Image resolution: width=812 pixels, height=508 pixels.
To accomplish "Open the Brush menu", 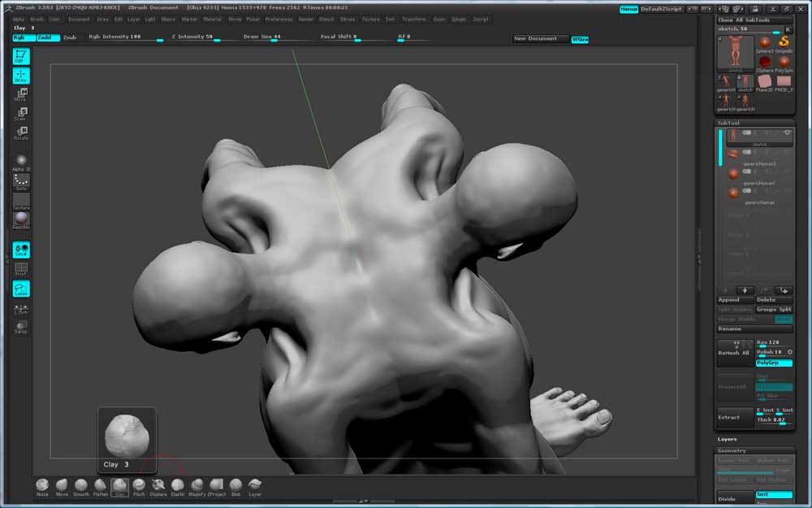I will (37, 20).
